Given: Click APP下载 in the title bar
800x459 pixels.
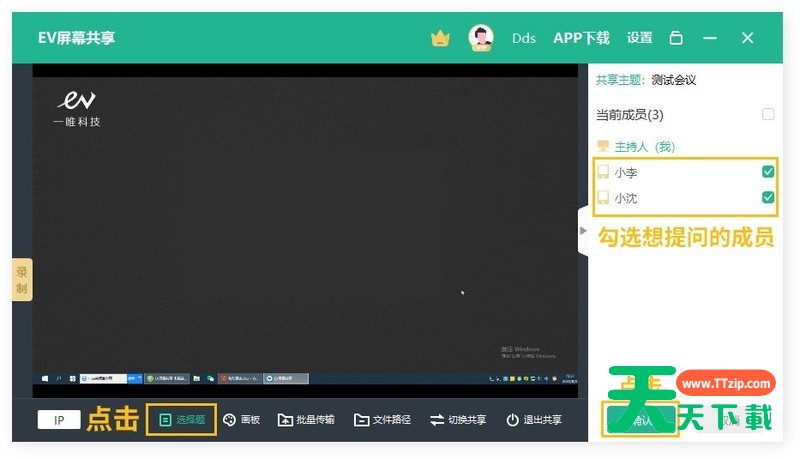Looking at the screenshot, I should [581, 38].
